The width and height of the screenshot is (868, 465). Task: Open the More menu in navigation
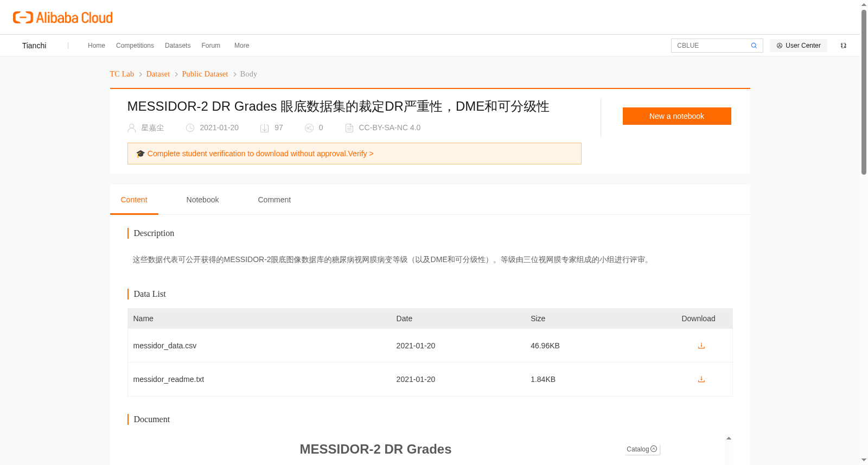coord(241,46)
